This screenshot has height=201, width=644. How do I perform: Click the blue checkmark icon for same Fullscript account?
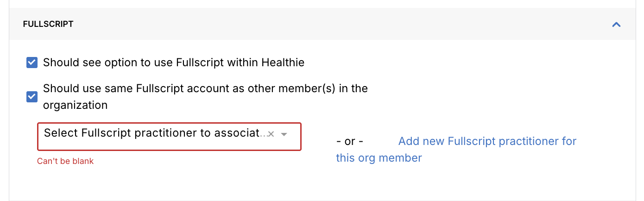tap(32, 97)
